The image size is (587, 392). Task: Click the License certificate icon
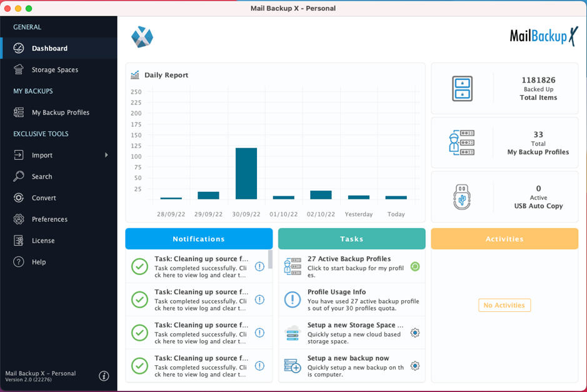tap(19, 240)
